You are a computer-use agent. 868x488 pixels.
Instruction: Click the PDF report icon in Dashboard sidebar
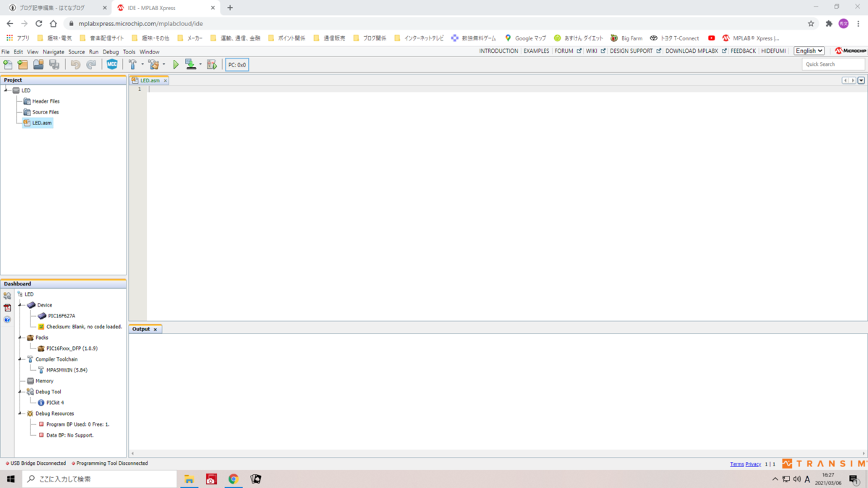point(7,307)
